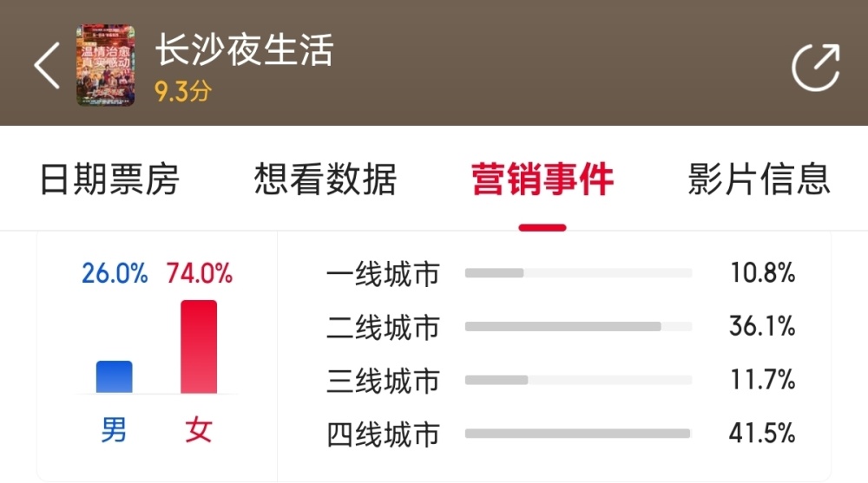This screenshot has width=868, height=483.
Task: Open the 长沙夜生活 movie poster thumbnail
Action: click(105, 65)
